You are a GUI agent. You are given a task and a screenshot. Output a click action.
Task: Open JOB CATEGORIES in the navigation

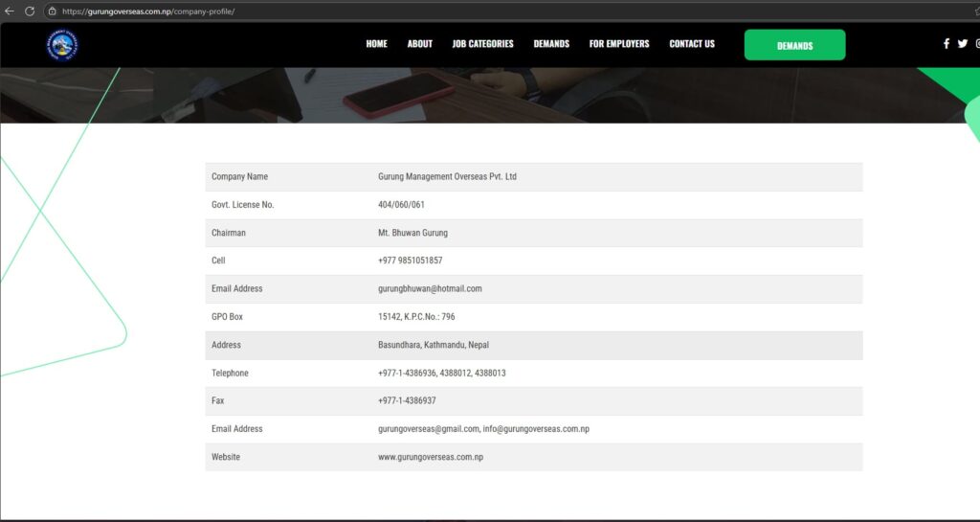[482, 44]
